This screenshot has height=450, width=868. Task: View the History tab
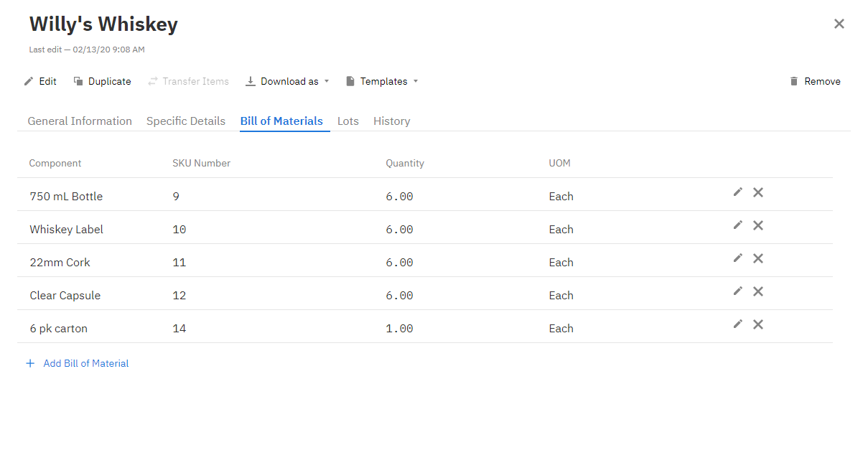click(x=392, y=121)
